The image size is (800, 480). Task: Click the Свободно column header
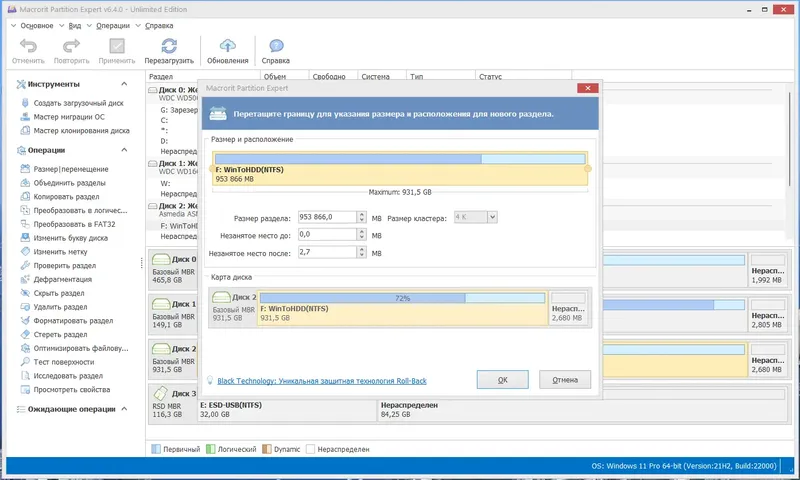point(333,77)
